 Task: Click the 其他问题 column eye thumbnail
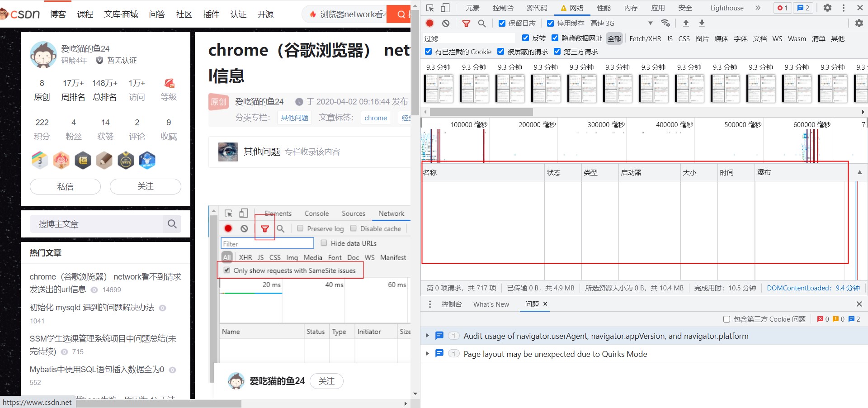tap(228, 152)
